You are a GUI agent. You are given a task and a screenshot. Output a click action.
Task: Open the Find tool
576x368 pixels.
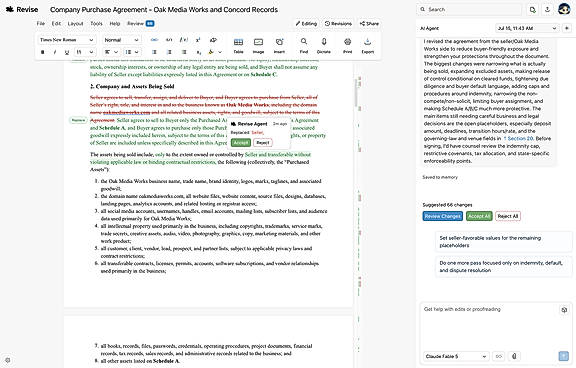click(x=304, y=46)
